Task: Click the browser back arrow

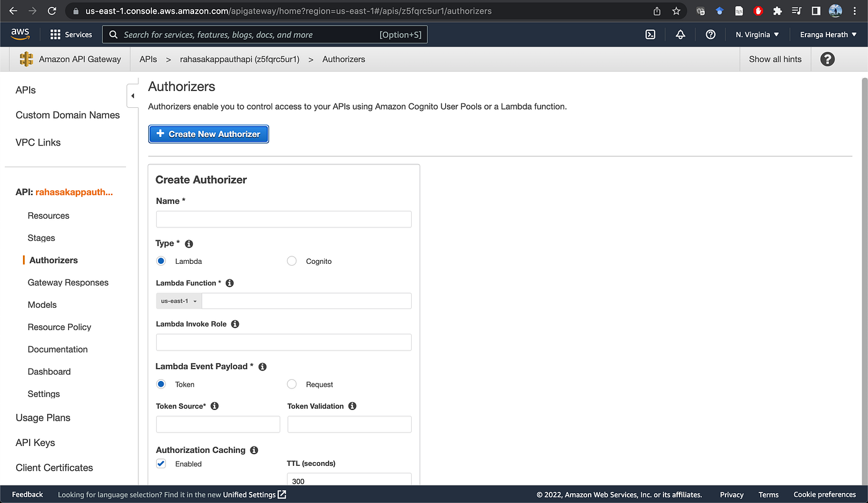Action: pyautogui.click(x=13, y=11)
